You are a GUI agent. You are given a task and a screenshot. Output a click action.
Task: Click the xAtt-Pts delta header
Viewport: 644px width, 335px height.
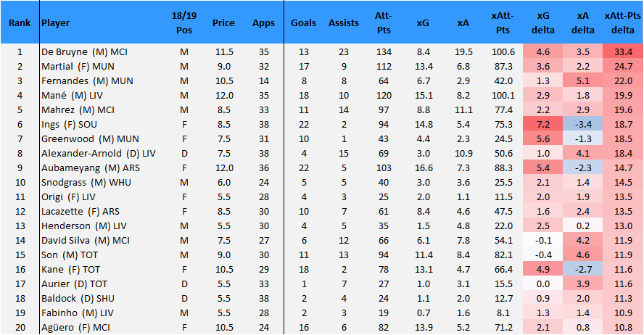[623, 22]
